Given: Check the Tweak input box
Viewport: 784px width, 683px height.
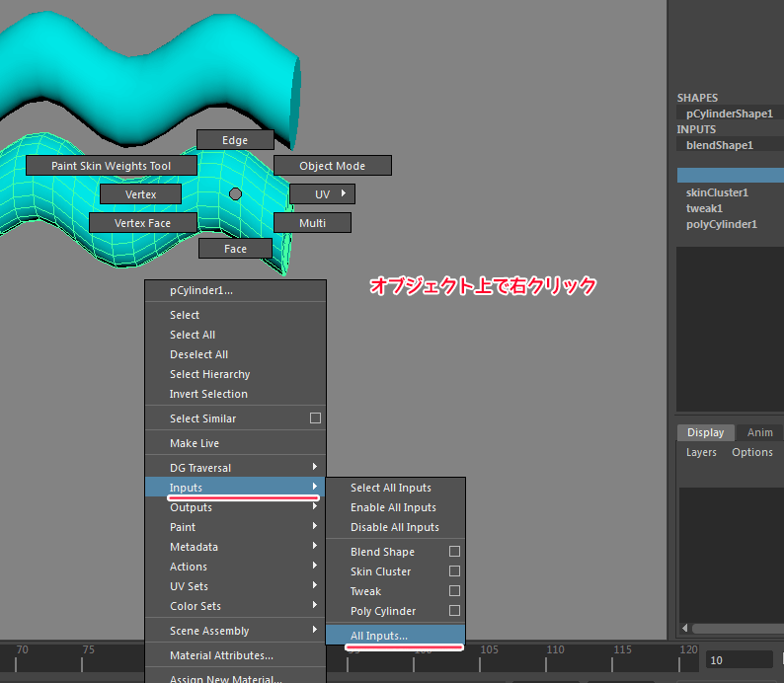Looking at the screenshot, I should click(455, 591).
